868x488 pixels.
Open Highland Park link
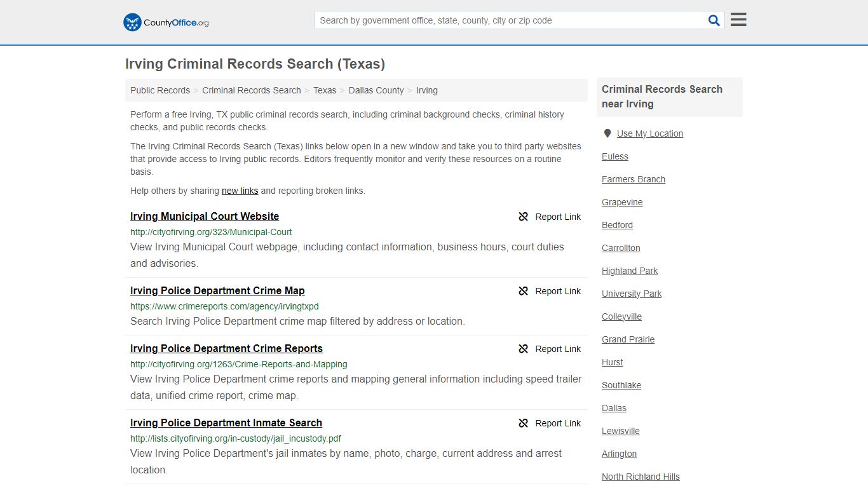(630, 271)
